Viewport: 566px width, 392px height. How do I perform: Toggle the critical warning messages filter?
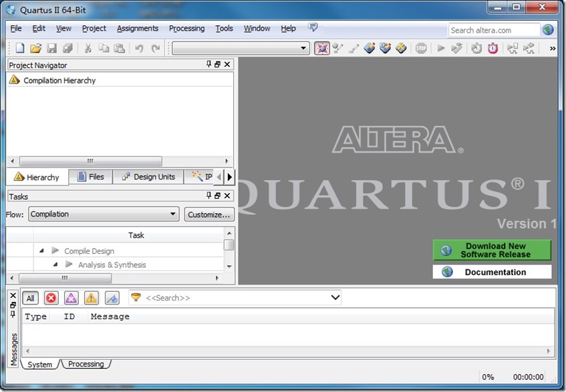click(x=71, y=298)
